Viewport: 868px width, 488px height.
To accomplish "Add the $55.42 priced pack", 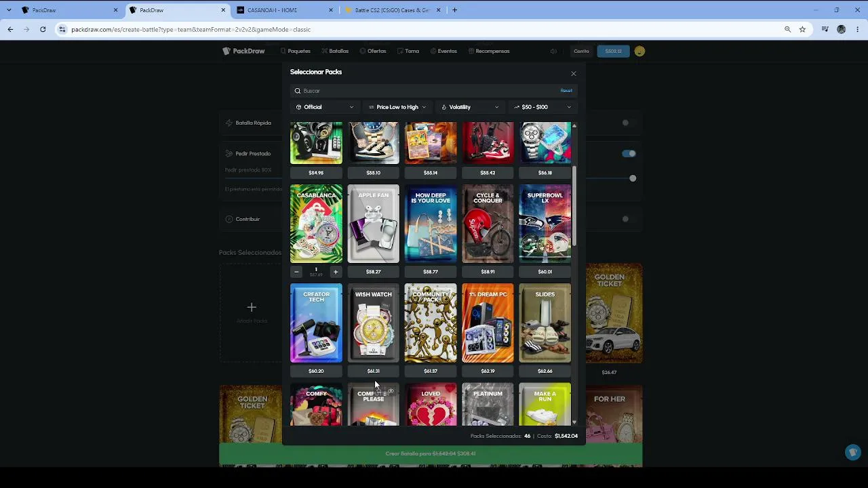I will coord(488,173).
